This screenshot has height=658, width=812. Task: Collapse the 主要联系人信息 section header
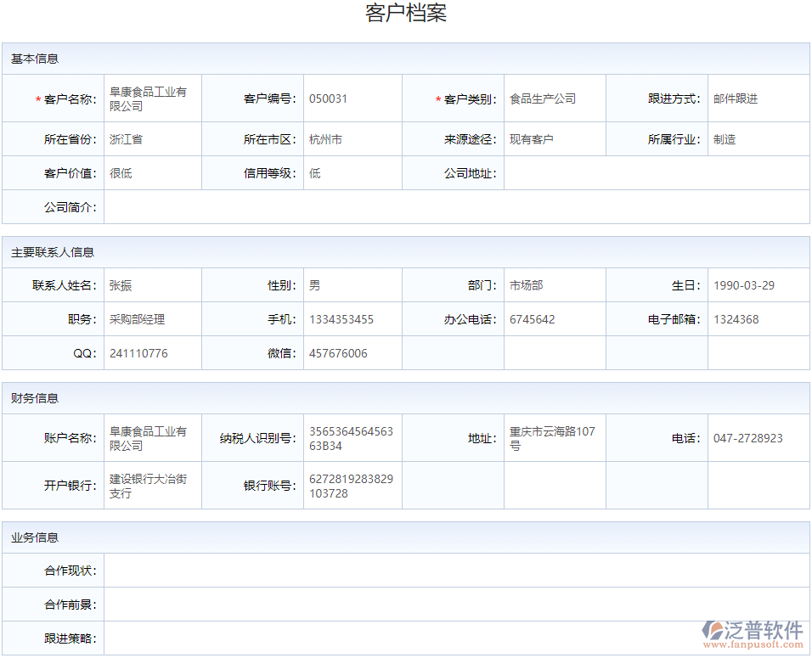click(52, 252)
